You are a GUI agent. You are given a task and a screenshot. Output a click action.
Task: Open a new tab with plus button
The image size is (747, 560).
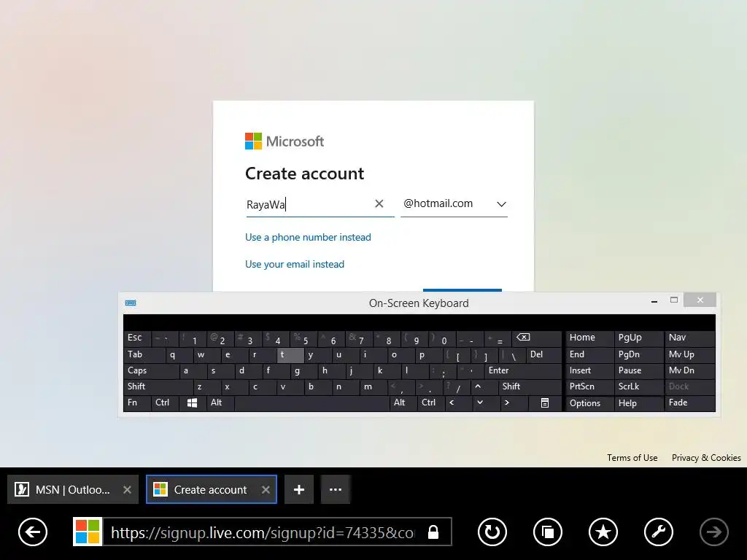(299, 489)
